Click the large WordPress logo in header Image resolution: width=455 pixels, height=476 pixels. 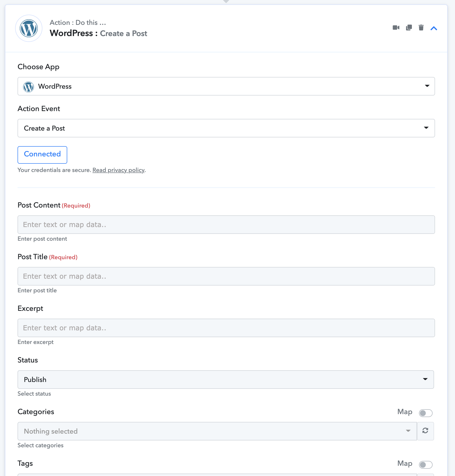click(29, 28)
